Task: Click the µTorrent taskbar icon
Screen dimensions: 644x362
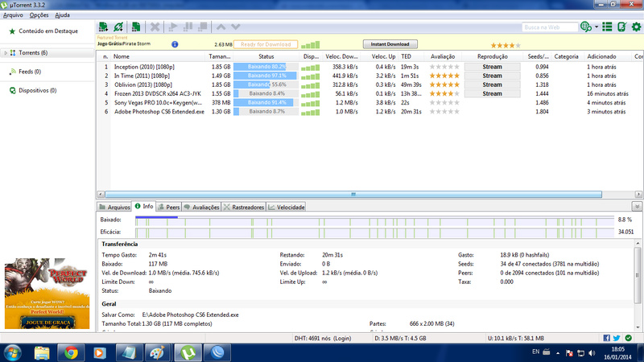Action: click(x=188, y=353)
